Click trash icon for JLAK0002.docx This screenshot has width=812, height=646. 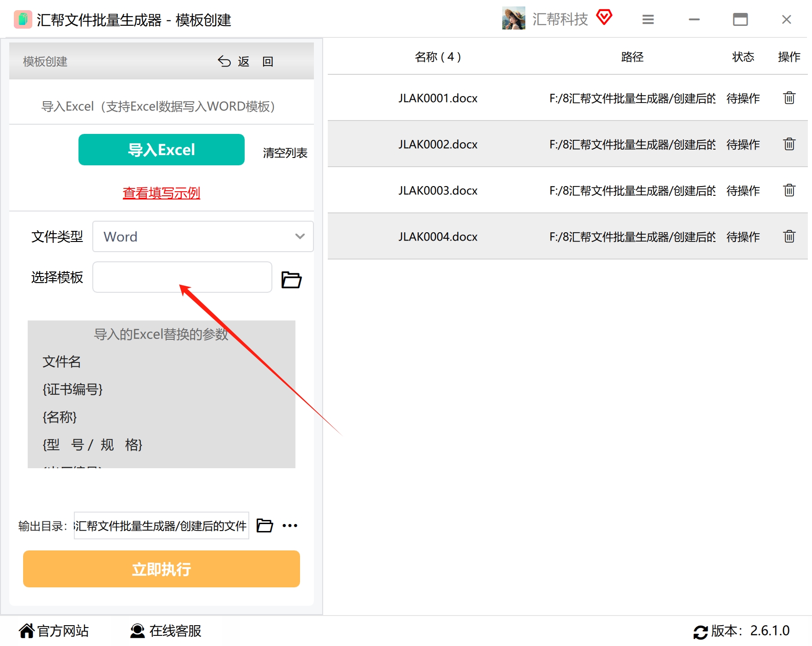tap(789, 144)
